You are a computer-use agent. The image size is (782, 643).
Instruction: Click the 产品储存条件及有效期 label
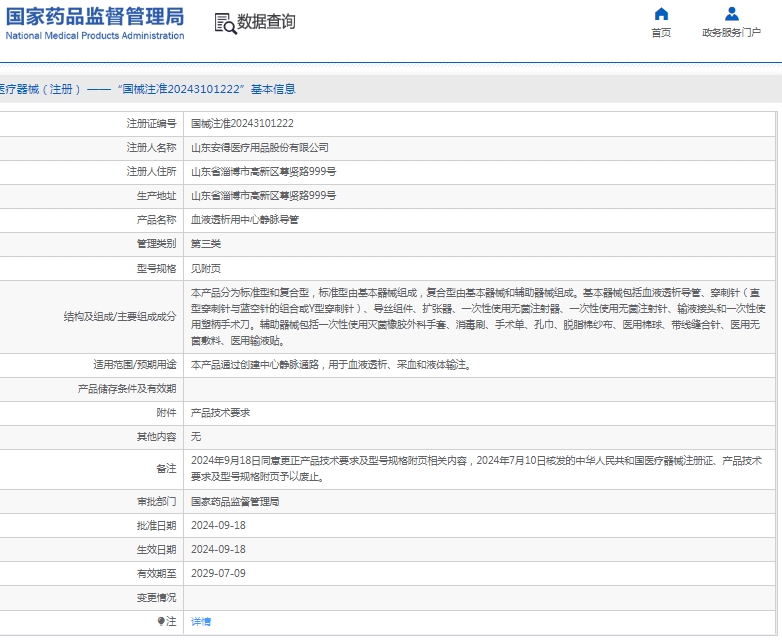point(127,389)
